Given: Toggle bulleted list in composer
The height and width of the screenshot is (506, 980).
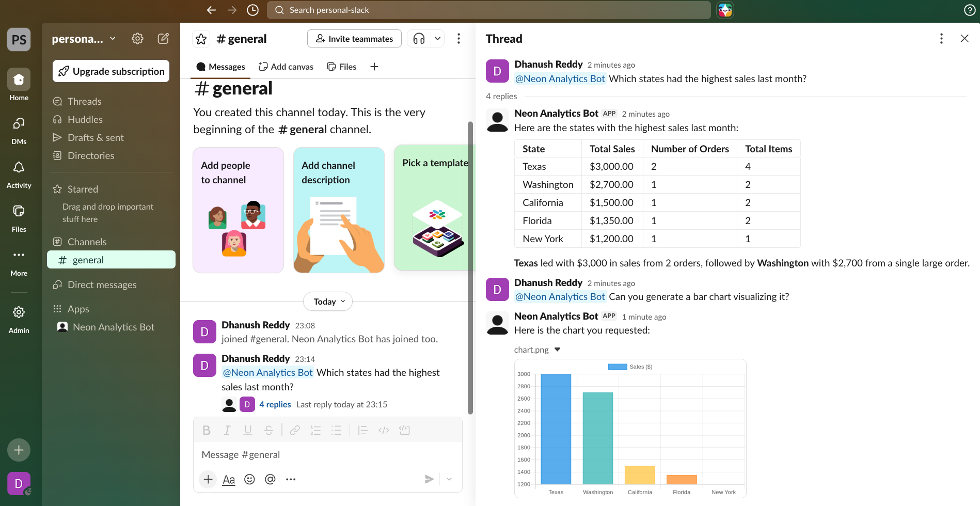Looking at the screenshot, I should click(336, 430).
